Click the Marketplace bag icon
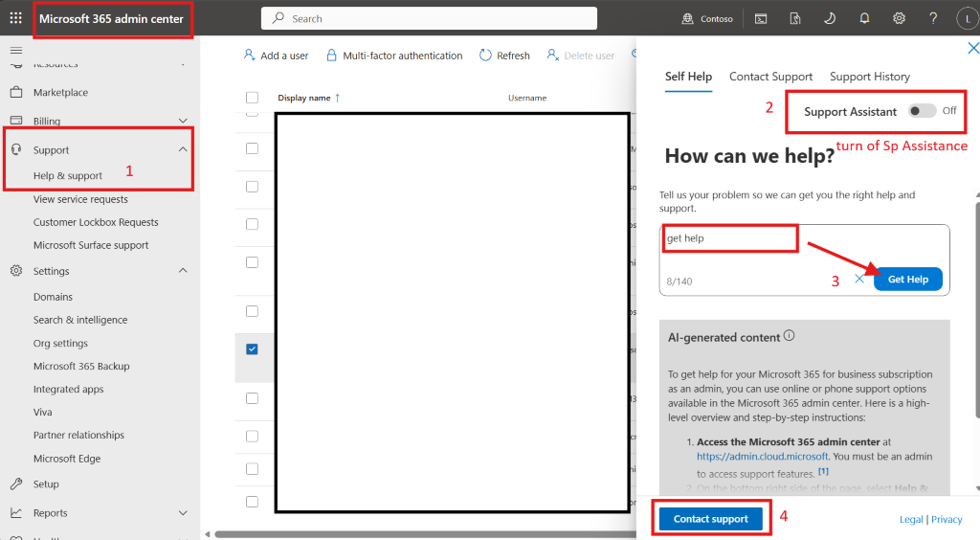The width and height of the screenshot is (980, 540). pos(16,92)
